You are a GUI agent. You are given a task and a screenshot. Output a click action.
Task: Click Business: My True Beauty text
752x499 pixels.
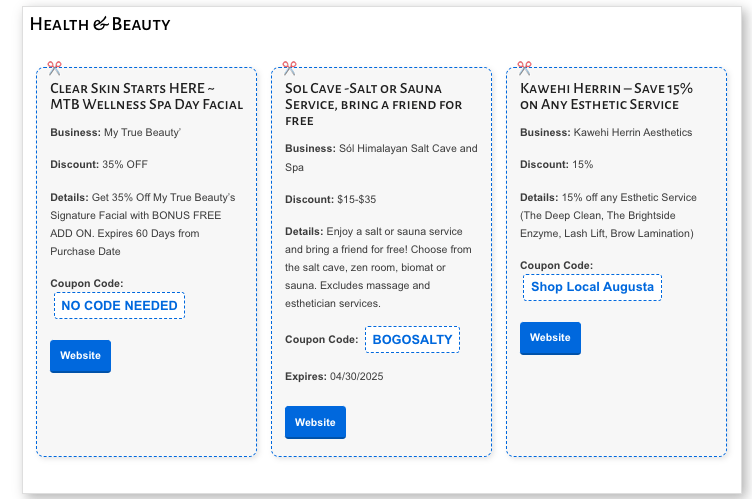pos(116,132)
